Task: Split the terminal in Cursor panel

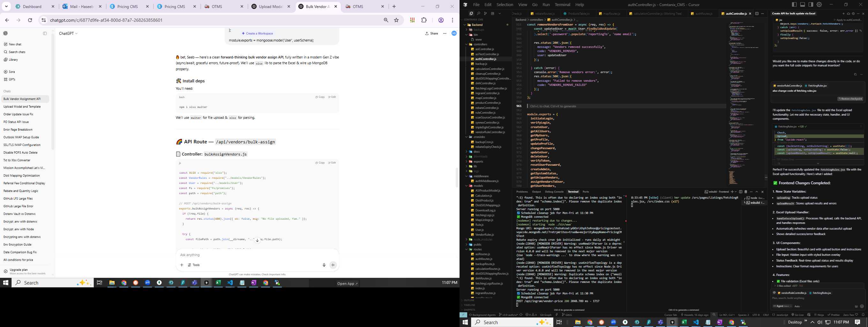Action: tap(740, 192)
